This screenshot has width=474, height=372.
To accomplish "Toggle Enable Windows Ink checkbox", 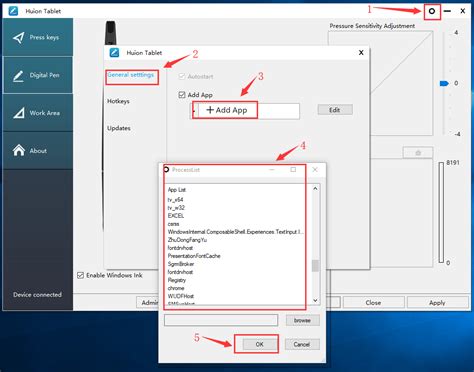I will tap(80, 275).
